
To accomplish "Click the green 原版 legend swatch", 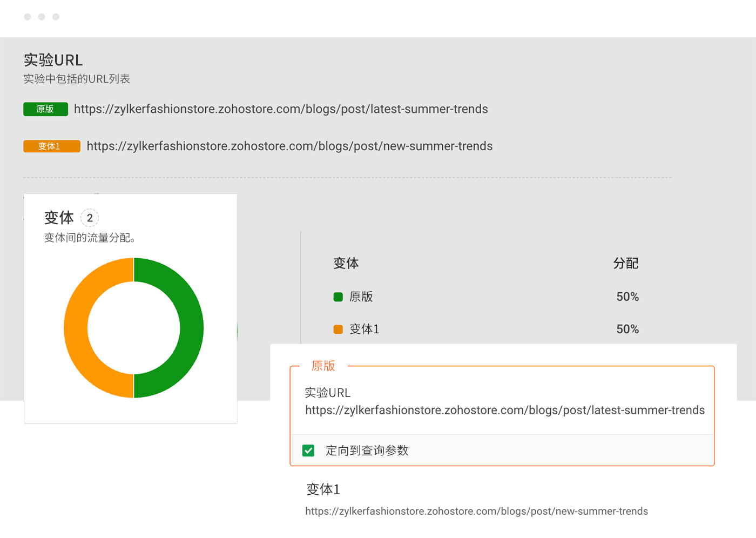I will pos(338,297).
